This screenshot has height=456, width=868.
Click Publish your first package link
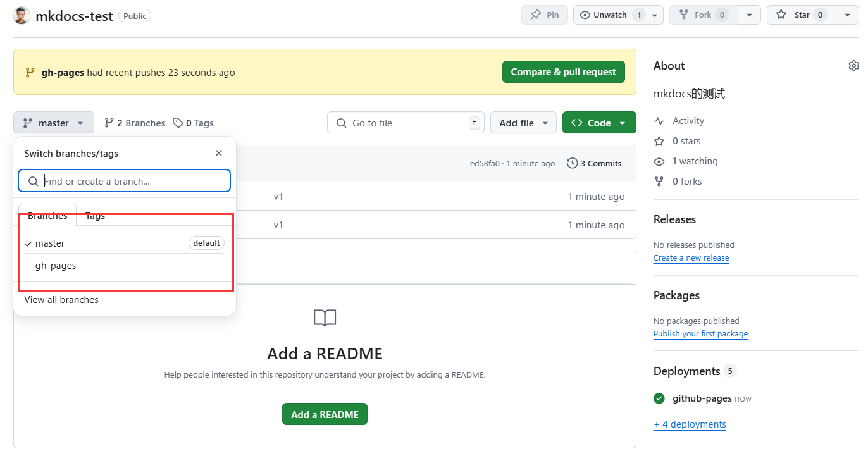(x=700, y=334)
